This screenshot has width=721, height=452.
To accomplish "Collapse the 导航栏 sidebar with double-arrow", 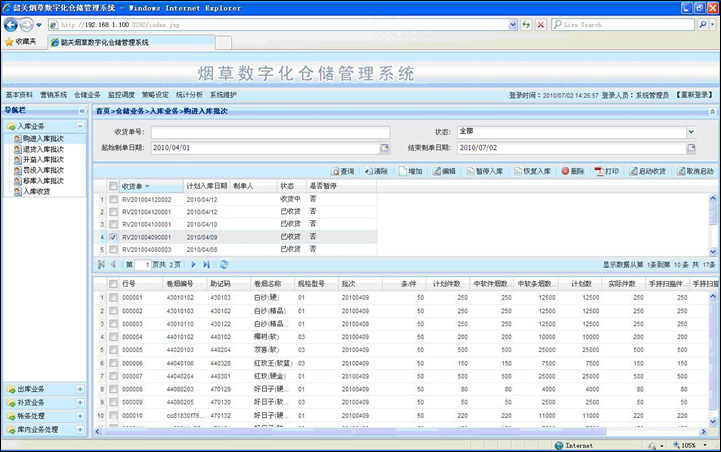I will [x=82, y=111].
